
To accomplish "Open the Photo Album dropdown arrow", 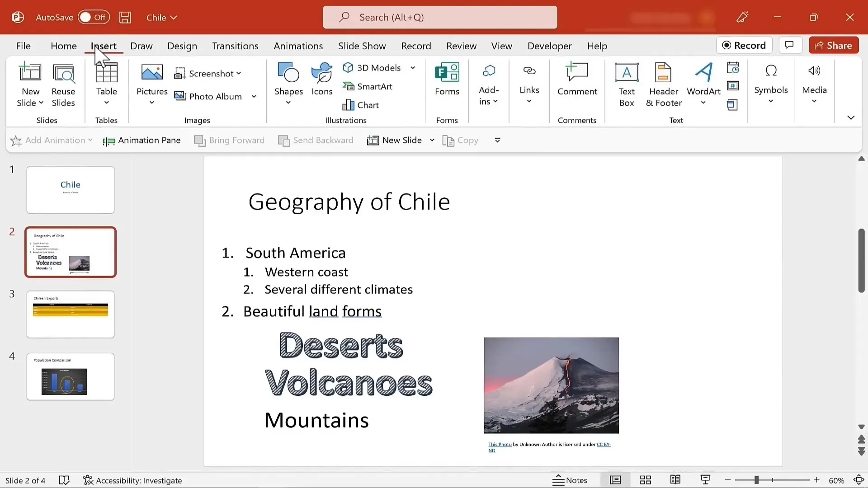I will click(254, 96).
